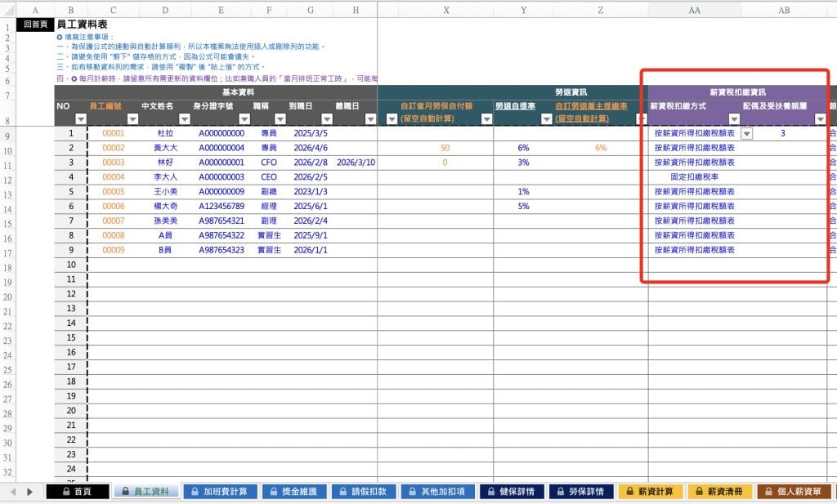Click ID number cell A987654323
This screenshot has height=504, width=837.
(221, 250)
